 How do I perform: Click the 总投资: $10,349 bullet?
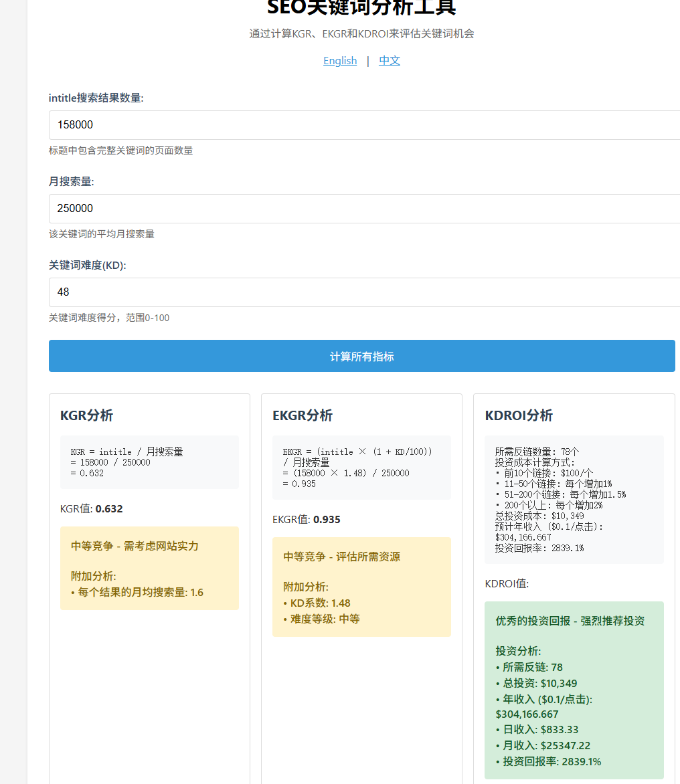(536, 684)
